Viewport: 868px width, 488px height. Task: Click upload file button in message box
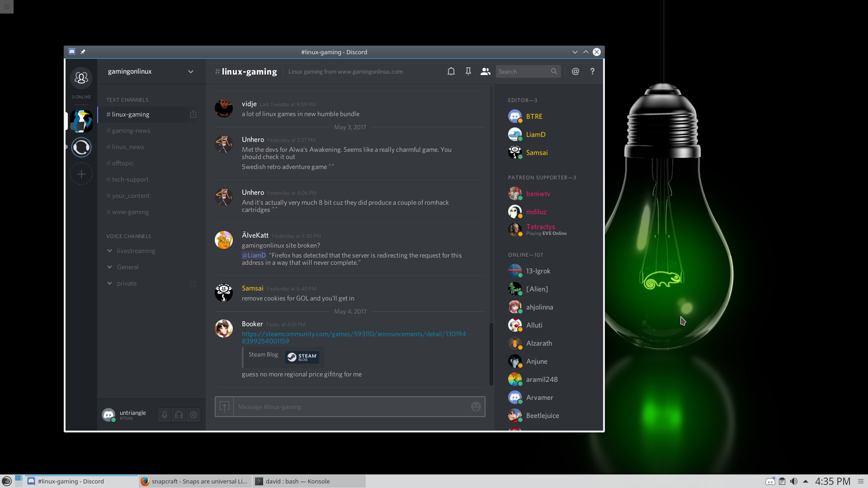224,407
